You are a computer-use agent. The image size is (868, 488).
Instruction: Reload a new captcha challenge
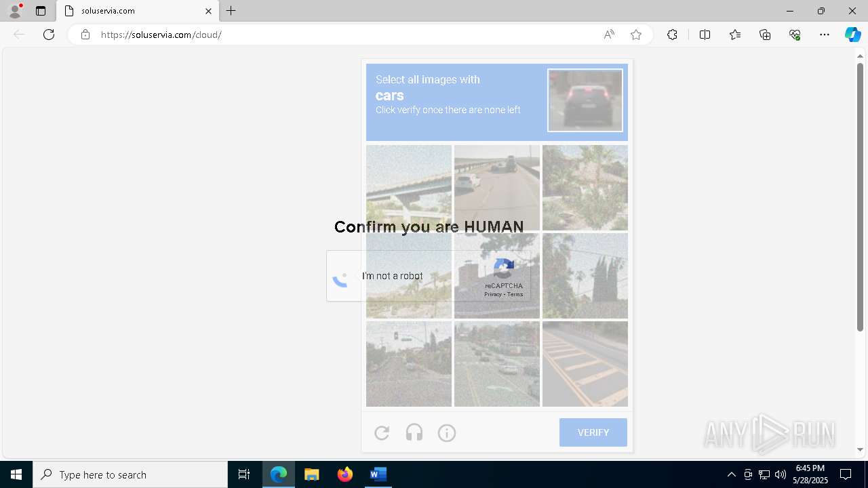tap(382, 432)
